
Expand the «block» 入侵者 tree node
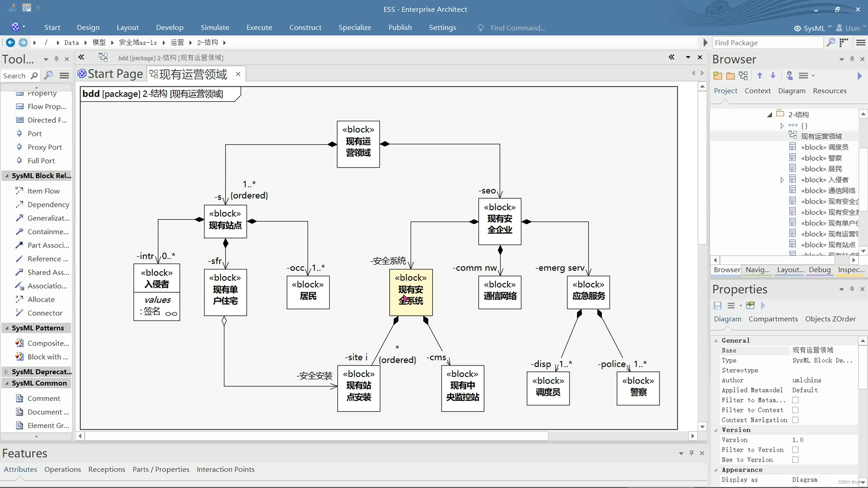coord(782,179)
